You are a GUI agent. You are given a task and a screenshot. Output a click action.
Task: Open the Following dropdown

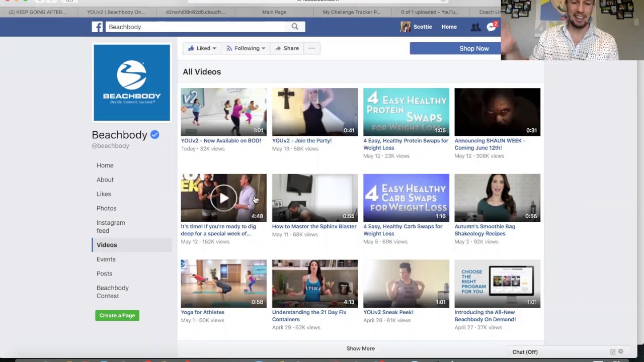click(x=246, y=48)
